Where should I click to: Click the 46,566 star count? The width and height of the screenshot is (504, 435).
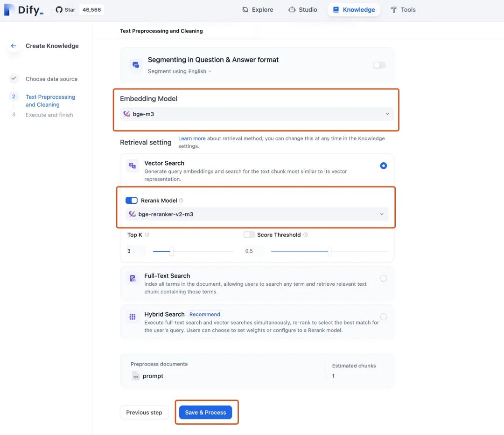point(91,10)
